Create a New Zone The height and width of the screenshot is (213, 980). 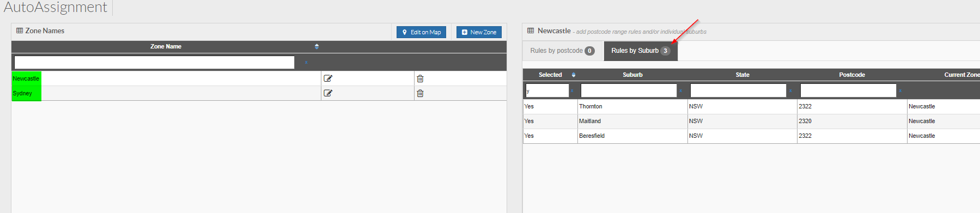pyautogui.click(x=479, y=32)
